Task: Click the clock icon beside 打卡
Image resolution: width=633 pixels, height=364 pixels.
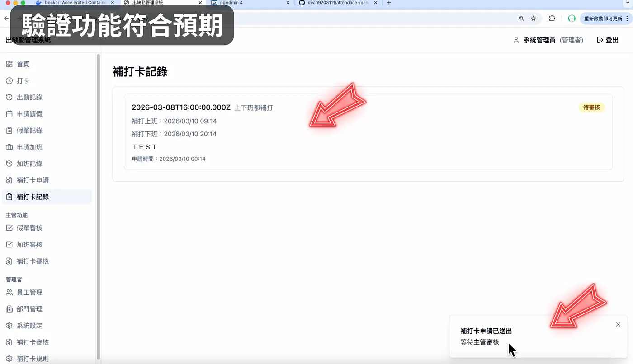Action: [9, 81]
